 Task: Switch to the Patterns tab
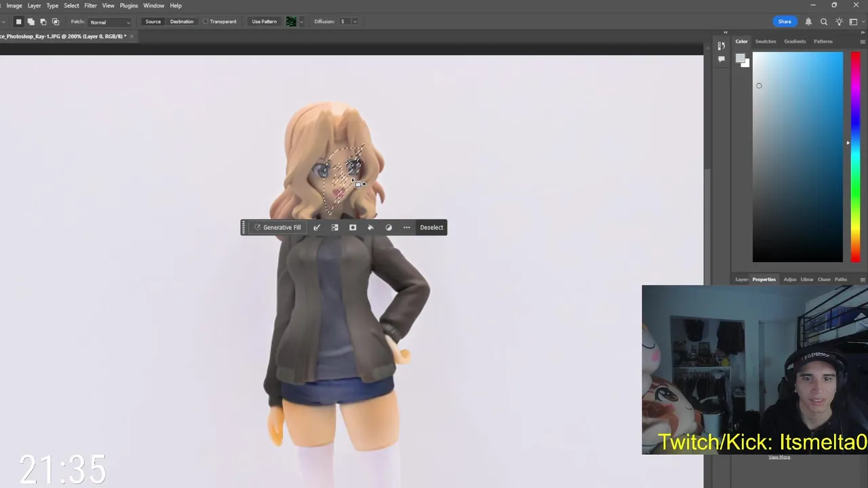pyautogui.click(x=823, y=41)
